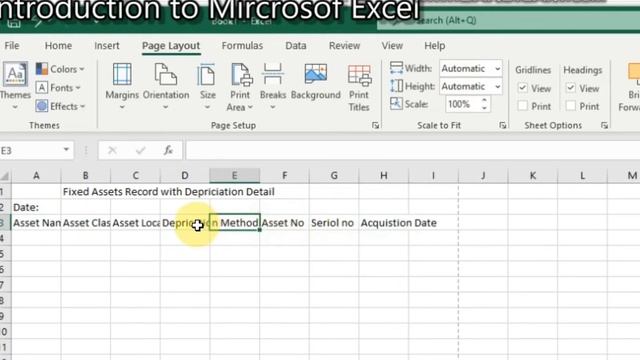The width and height of the screenshot is (640, 360).
Task: Toggle Gridlines Print checkbox
Action: (522, 106)
